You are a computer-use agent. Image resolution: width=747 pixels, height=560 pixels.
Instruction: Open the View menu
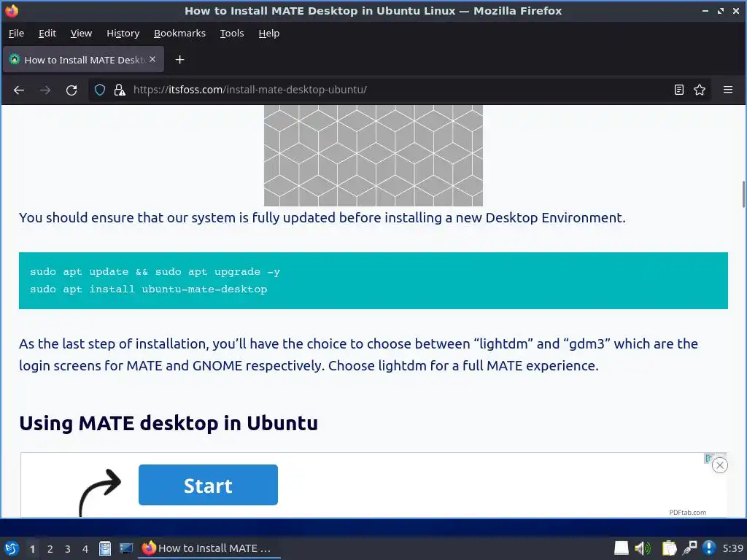81,34
